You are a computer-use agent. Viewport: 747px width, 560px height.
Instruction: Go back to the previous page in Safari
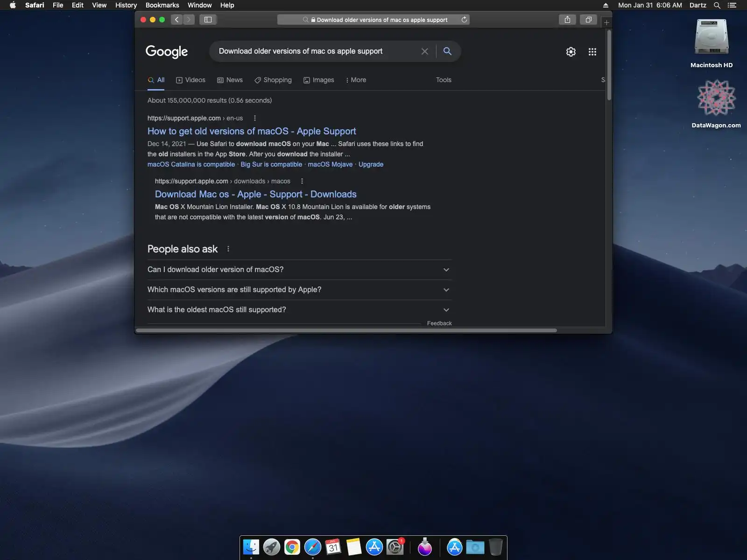176,20
